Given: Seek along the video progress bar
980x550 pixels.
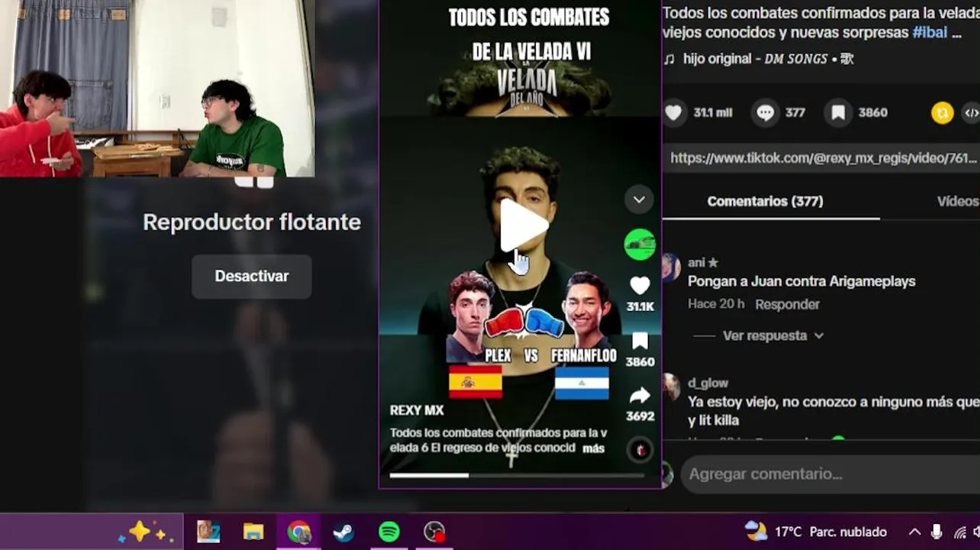Looking at the screenshot, I should (517, 475).
